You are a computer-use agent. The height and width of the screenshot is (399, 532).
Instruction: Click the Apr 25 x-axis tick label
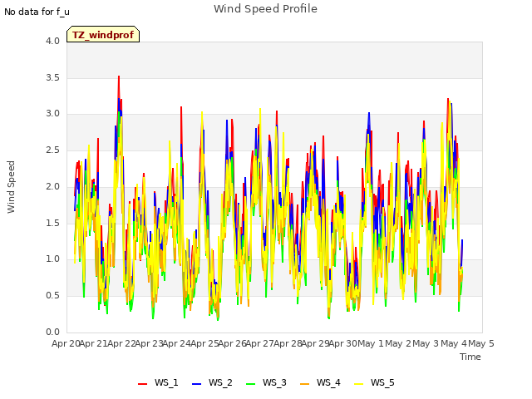(204, 343)
